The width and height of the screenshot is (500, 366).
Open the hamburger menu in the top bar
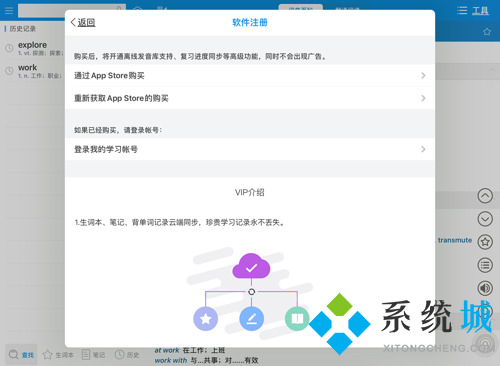tap(9, 11)
